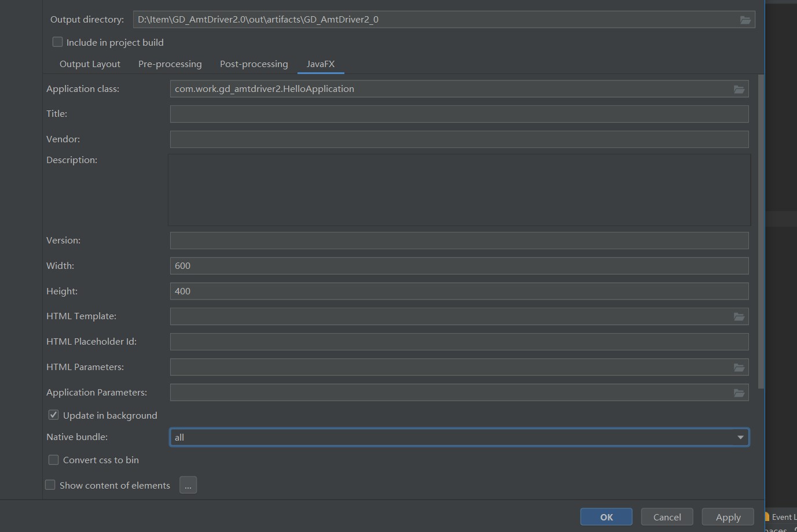Click the vertical scrollbar on the right
This screenshot has height=532, width=797.
(x=760, y=231)
